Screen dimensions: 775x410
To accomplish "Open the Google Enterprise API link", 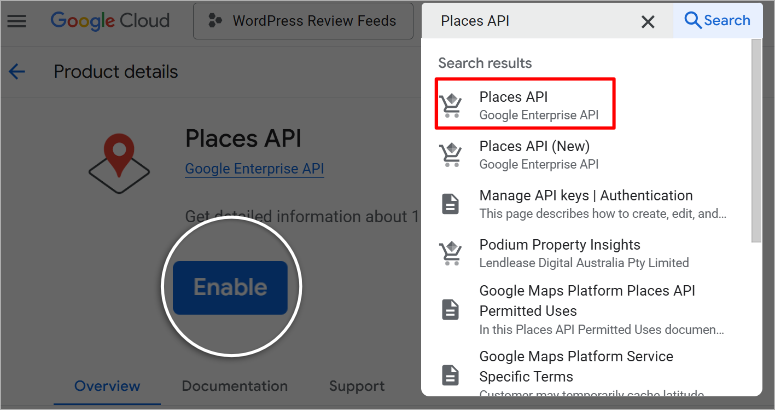I will [x=255, y=169].
